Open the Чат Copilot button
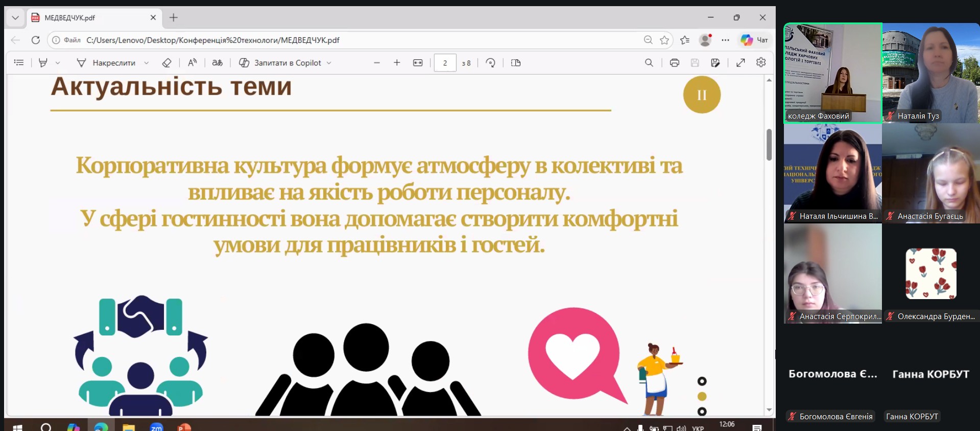Image resolution: width=980 pixels, height=431 pixels. tap(755, 40)
